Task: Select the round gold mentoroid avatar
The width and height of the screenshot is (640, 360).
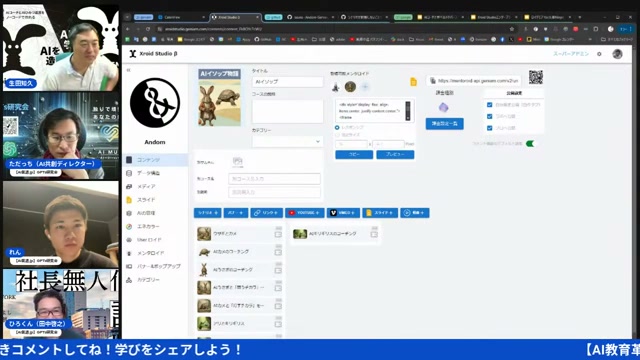Action: (x=350, y=87)
